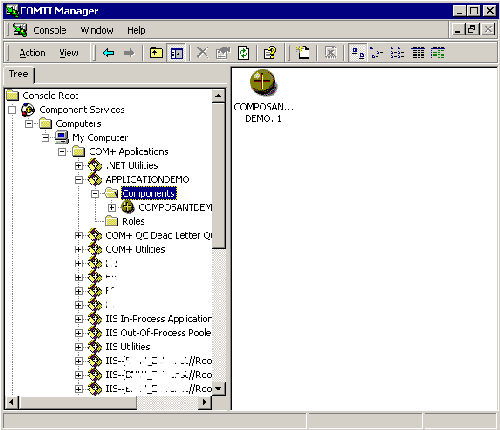The image size is (500, 430).
Task: Collapse the COM+ Applications node
Action: (62, 152)
